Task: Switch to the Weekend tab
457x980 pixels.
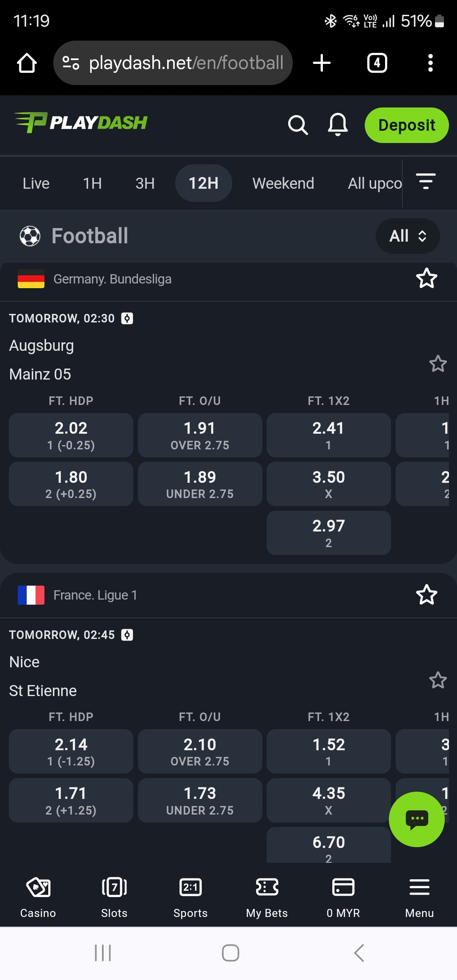Action: click(x=283, y=183)
